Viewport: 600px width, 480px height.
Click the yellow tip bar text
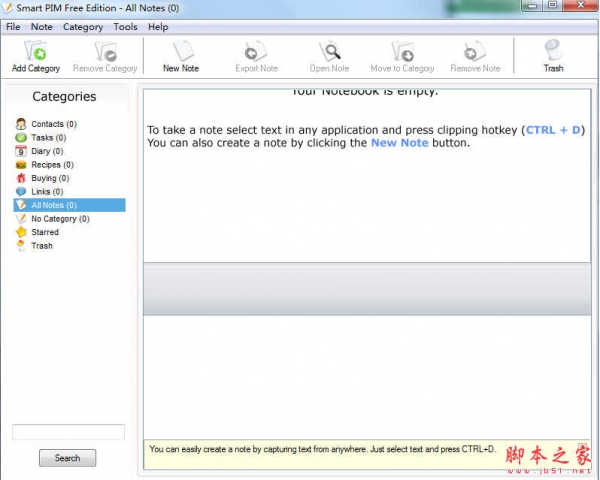pyautogui.click(x=322, y=449)
